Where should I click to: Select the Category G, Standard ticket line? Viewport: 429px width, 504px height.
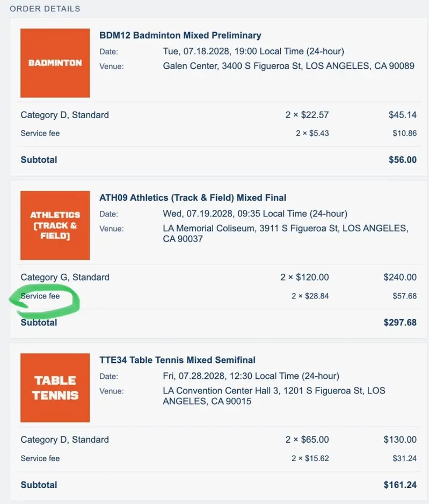(x=64, y=277)
